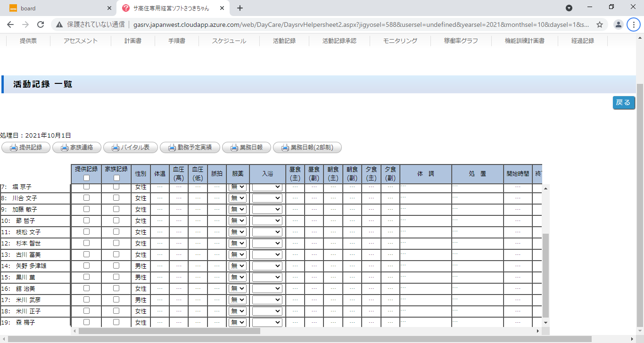Image resolution: width=644 pixels, height=343 pixels.
Task: Check 家族記録 checkbox for 川合 文子
Action: 116,198
